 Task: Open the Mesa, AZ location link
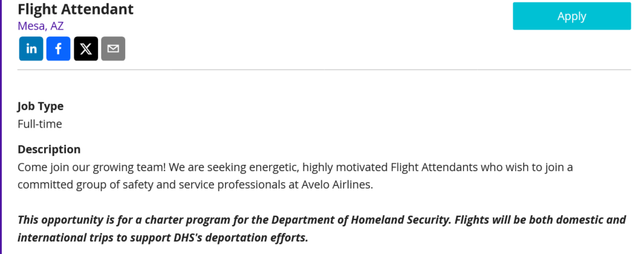click(x=40, y=26)
